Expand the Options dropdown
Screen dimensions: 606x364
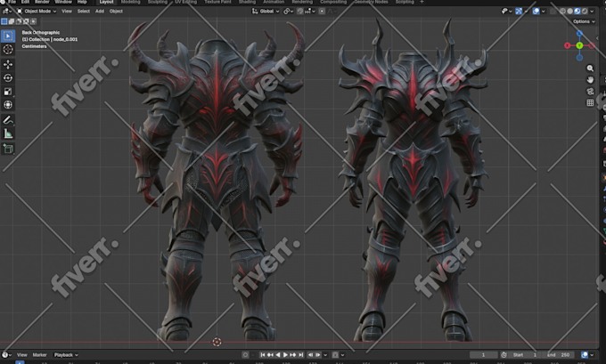pos(584,21)
